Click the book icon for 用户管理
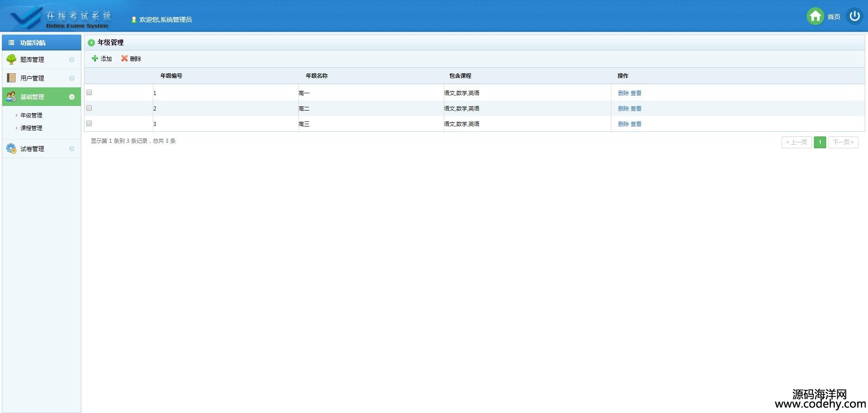 (11, 78)
